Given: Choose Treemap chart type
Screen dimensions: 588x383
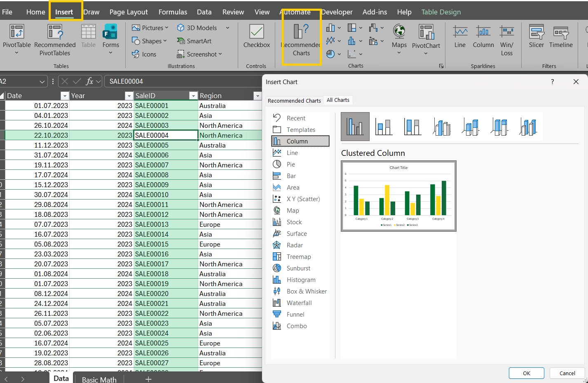Looking at the screenshot, I should click(300, 256).
